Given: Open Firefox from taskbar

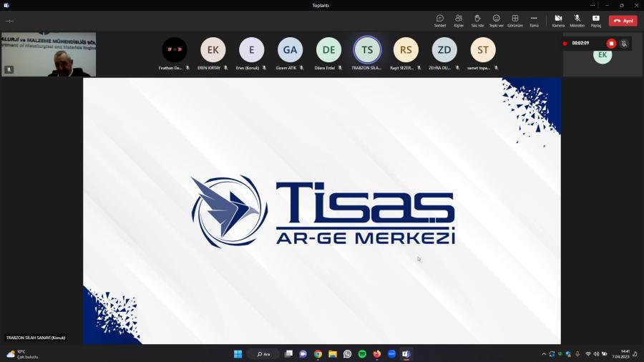Looking at the screenshot, I should [377, 354].
